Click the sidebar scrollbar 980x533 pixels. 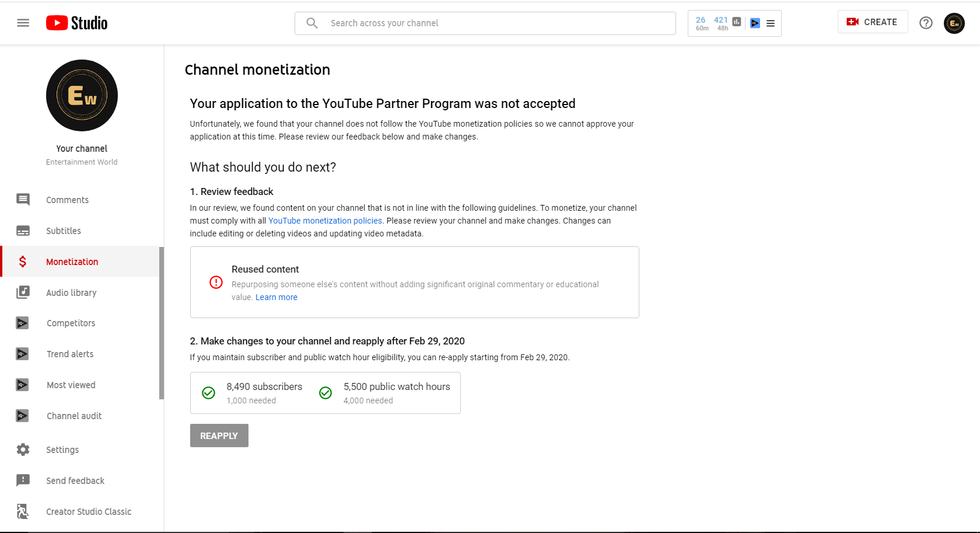[162, 323]
